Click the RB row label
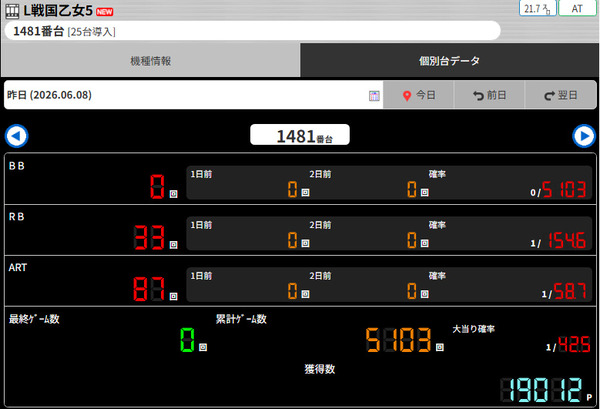 17,217
